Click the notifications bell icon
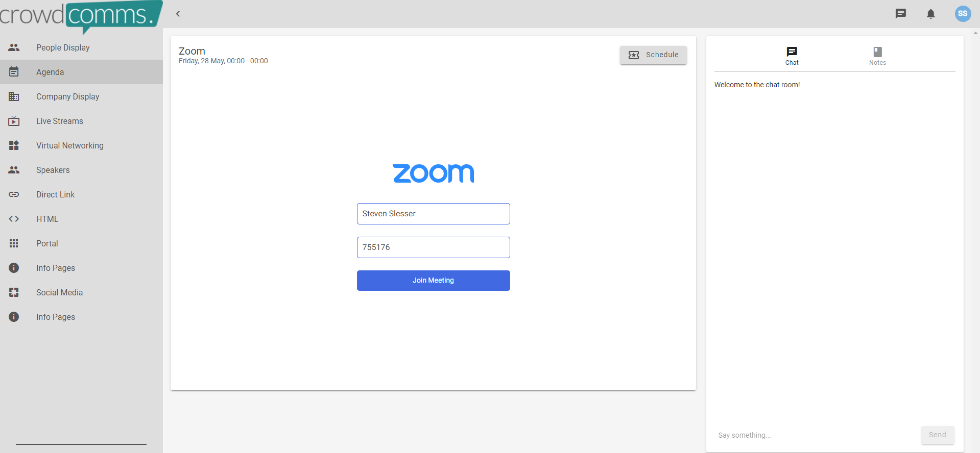The height and width of the screenshot is (453, 980). (931, 14)
